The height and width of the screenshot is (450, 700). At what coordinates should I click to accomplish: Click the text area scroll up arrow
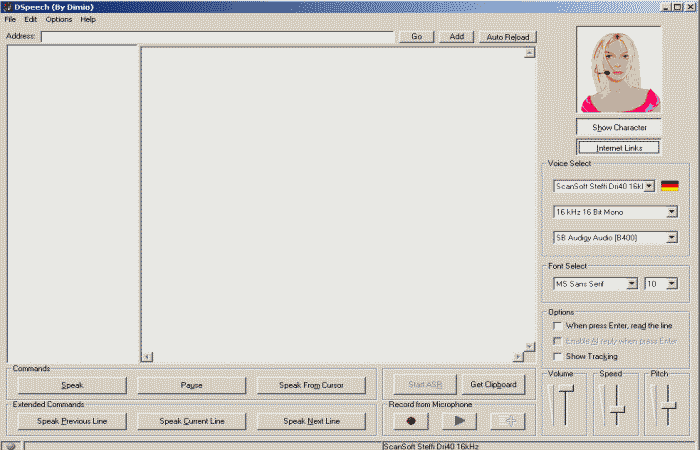(x=529, y=53)
